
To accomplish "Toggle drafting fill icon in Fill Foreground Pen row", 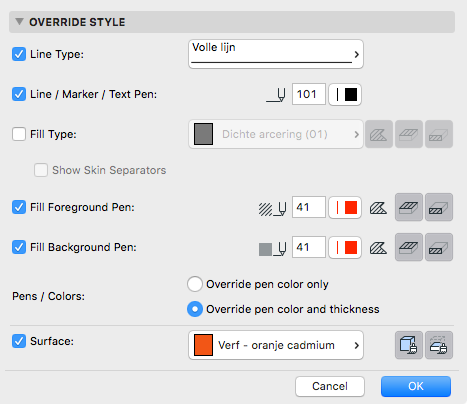I will coord(378,208).
